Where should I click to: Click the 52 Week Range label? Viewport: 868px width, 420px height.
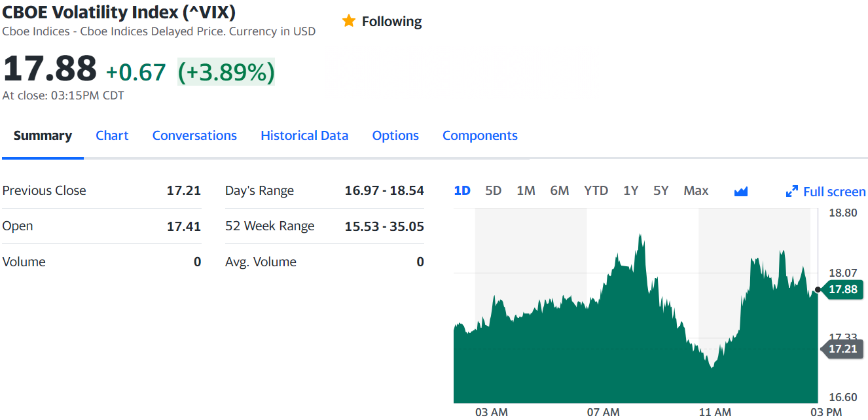[x=270, y=226]
